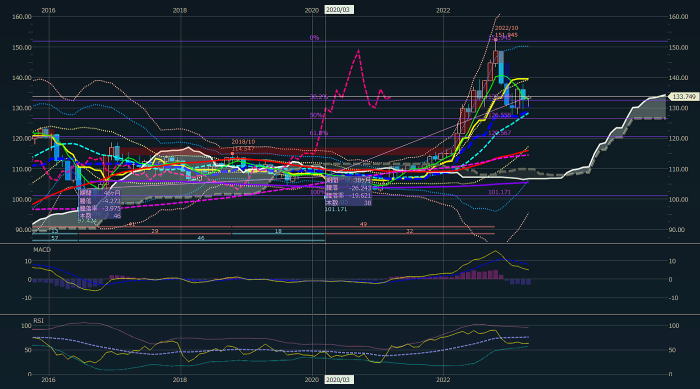Click 120.00 on the left price axis
This screenshot has height=389, width=700.
click(22, 138)
